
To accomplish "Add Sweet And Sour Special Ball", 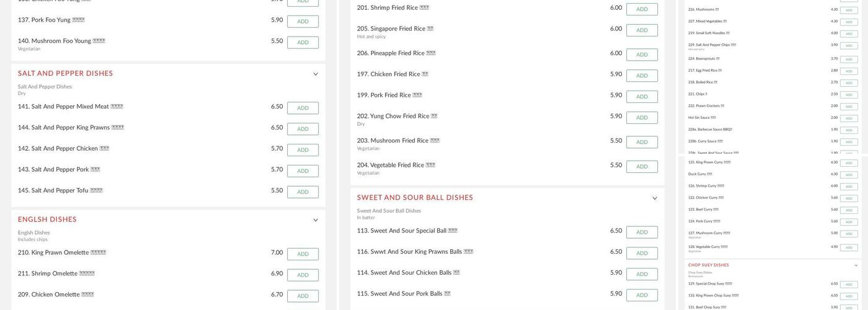I will coord(642,232).
